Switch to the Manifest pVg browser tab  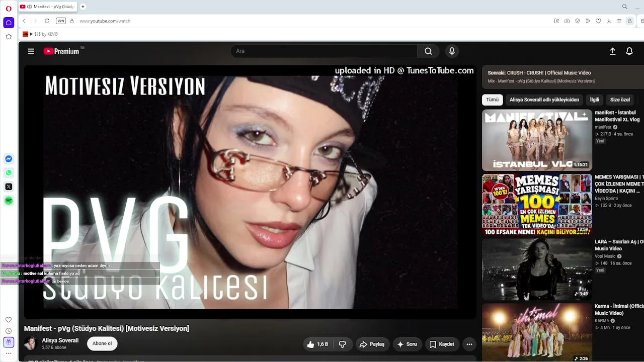47,7
